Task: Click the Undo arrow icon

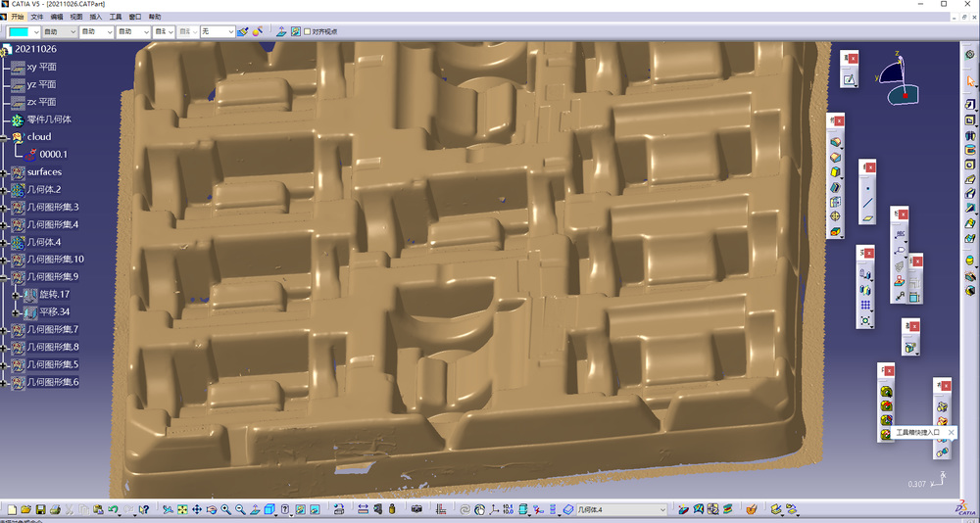Action: 113,509
